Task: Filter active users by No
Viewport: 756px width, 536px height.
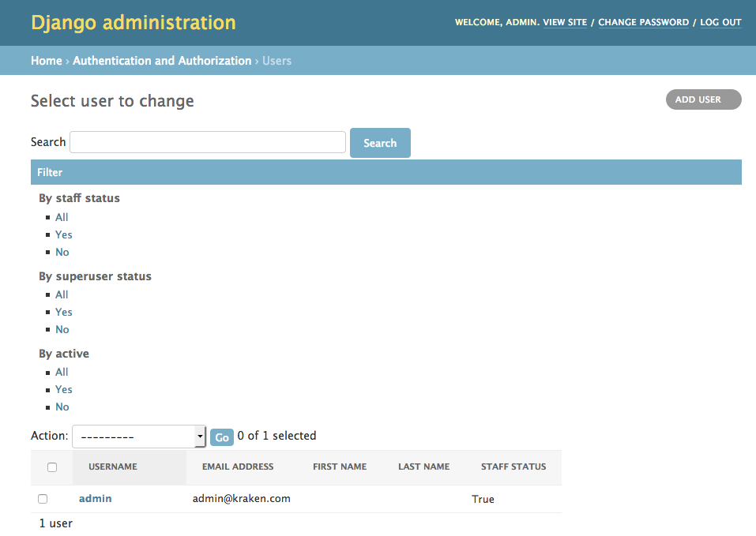Action: point(62,407)
